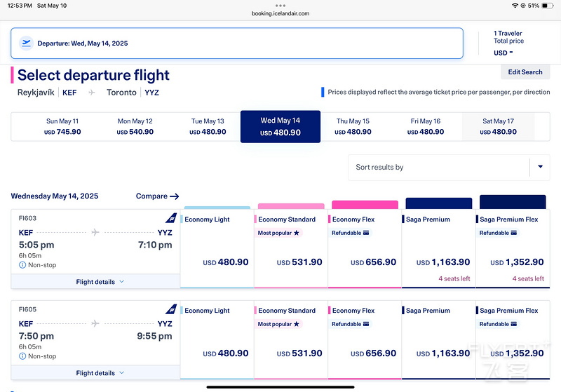Click the airplane departure icon in header
The image size is (561, 392).
pyautogui.click(x=27, y=43)
